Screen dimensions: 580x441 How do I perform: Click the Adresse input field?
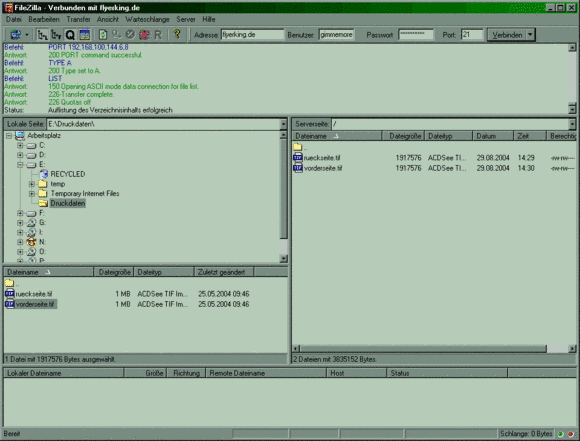coord(253,35)
